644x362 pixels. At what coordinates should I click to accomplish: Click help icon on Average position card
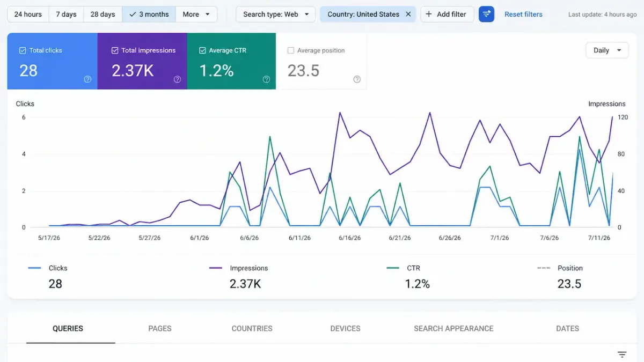357,79
